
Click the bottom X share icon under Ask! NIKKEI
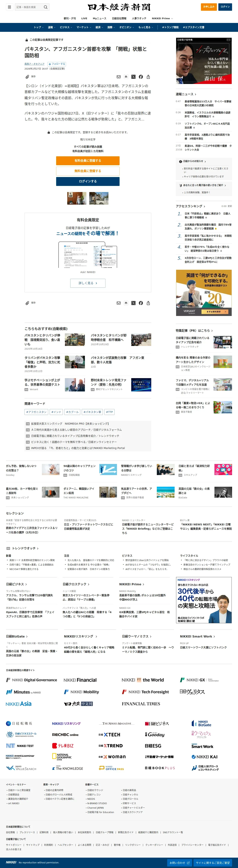tap(133, 303)
